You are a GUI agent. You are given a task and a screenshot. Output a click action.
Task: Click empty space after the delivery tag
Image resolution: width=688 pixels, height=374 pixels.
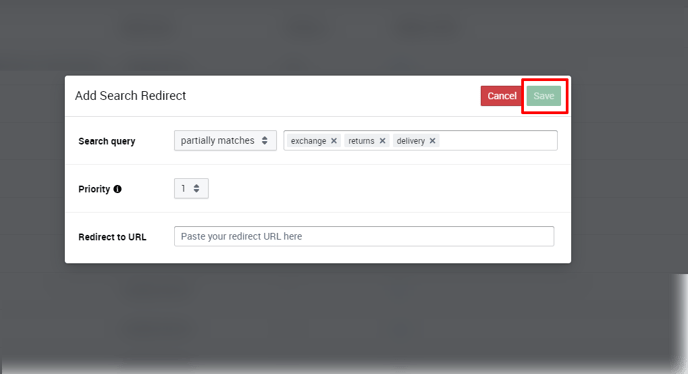point(498,140)
